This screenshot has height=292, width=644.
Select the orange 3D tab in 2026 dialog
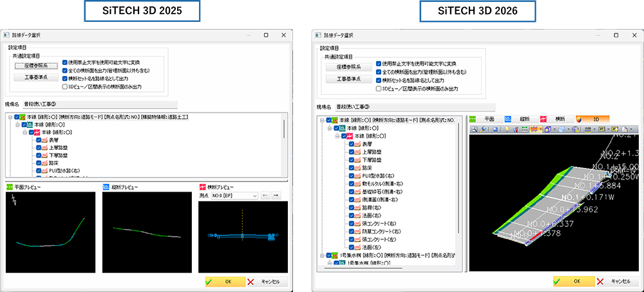coord(592,119)
